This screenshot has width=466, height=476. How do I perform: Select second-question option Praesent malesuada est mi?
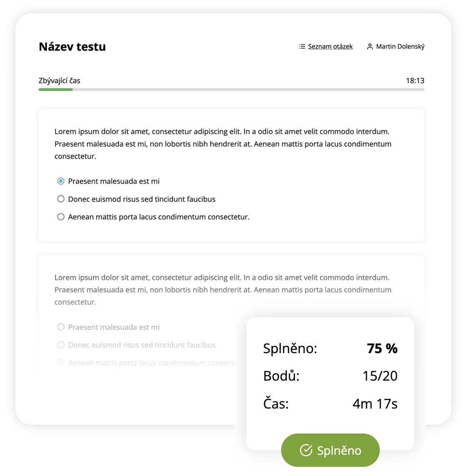point(61,327)
